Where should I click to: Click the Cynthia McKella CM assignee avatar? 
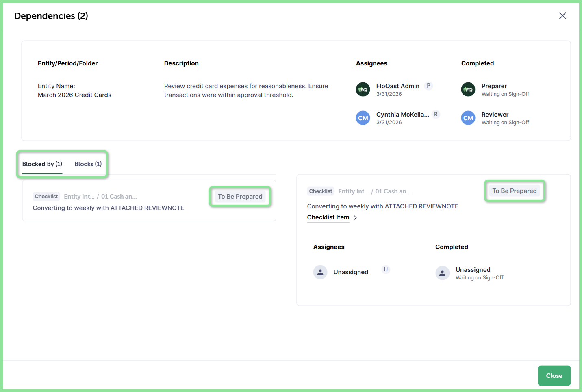(x=363, y=118)
